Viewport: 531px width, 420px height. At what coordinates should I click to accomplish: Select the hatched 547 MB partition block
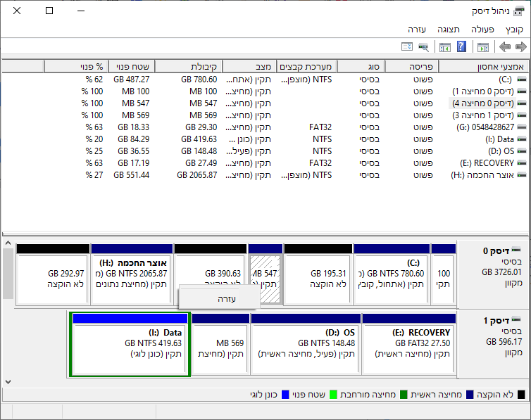click(265, 274)
